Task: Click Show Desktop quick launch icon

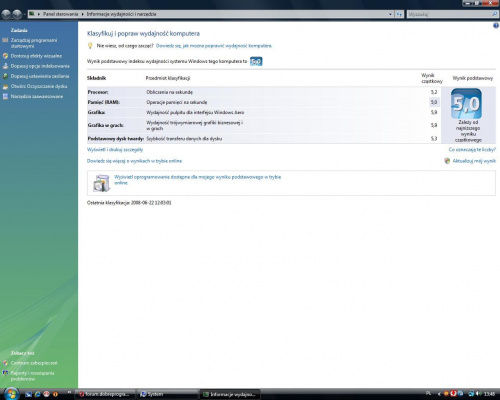Action: coord(29,394)
